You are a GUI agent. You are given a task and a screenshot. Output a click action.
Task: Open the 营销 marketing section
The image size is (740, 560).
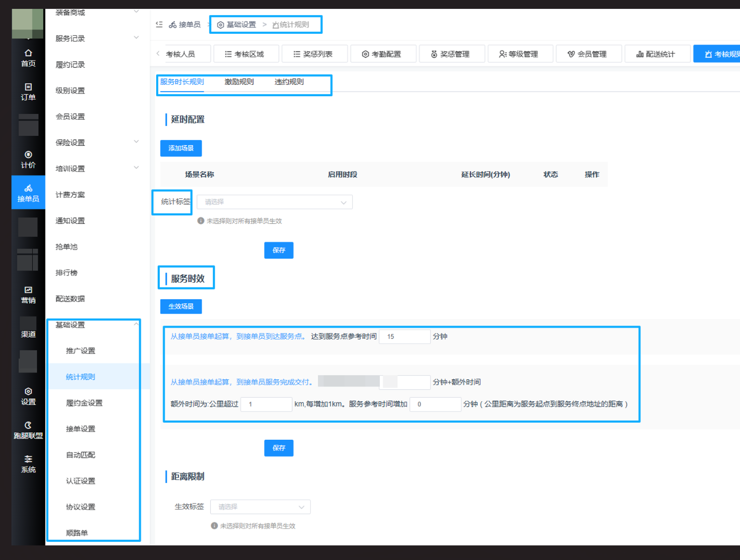(28, 295)
